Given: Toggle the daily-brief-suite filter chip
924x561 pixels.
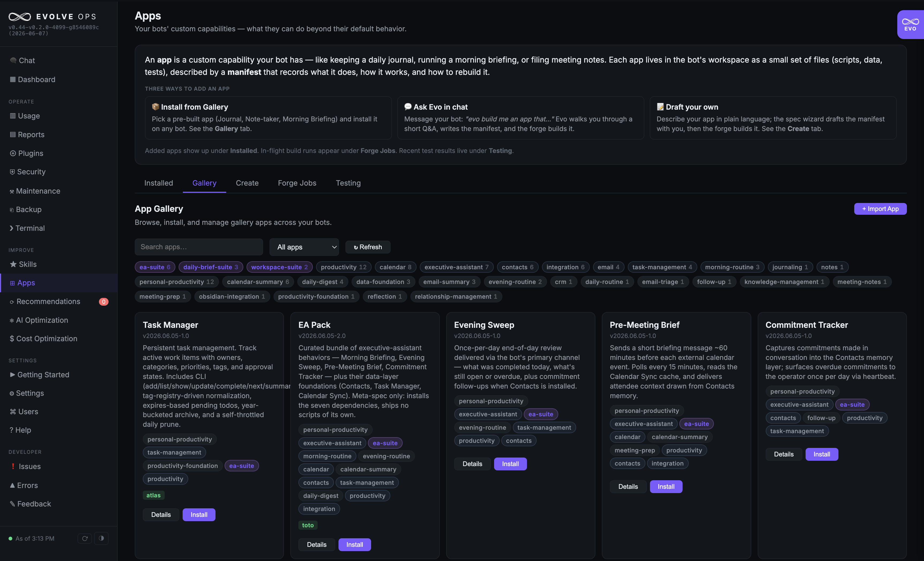Looking at the screenshot, I should pyautogui.click(x=211, y=267).
